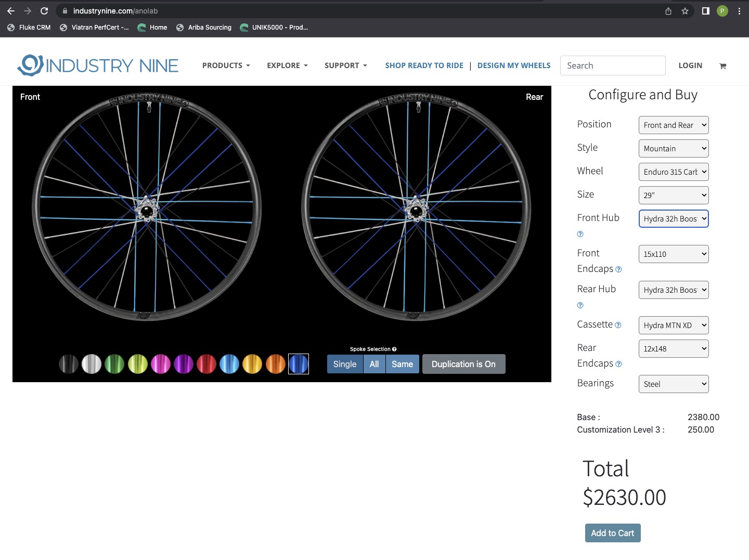Click the Industry Nine logo
The width and height of the screenshot is (749, 560).
tap(98, 66)
